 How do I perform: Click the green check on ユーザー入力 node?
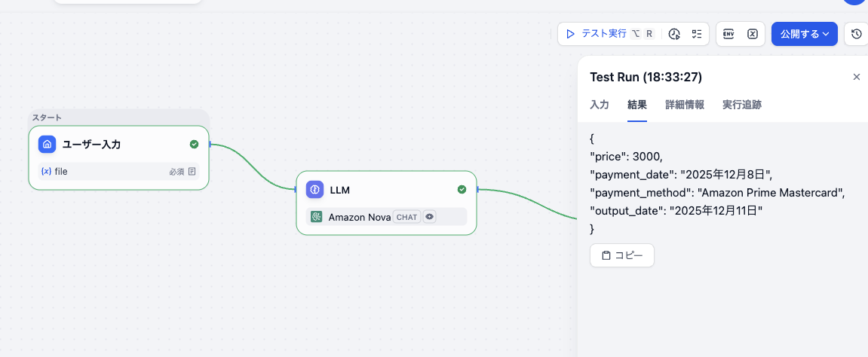point(194,145)
